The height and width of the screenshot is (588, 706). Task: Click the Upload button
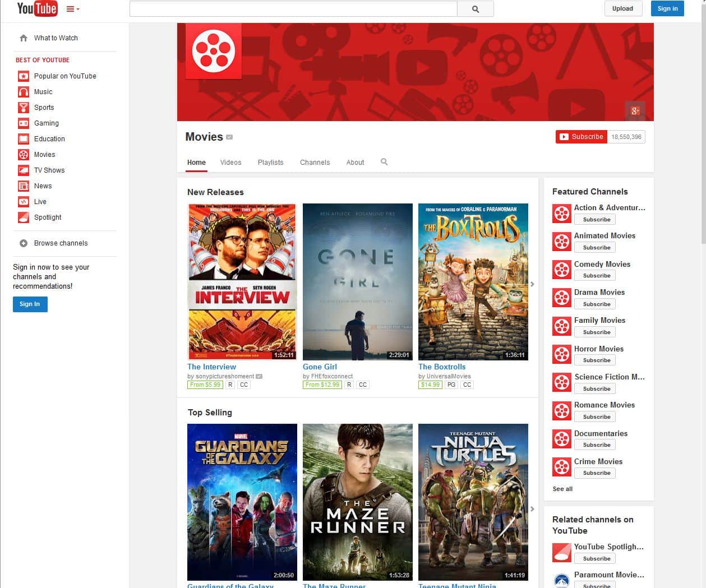click(623, 8)
